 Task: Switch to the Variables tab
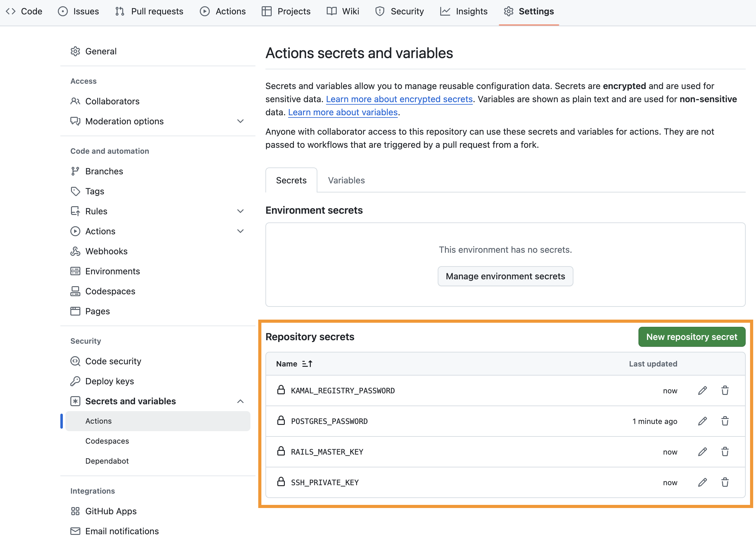point(346,180)
